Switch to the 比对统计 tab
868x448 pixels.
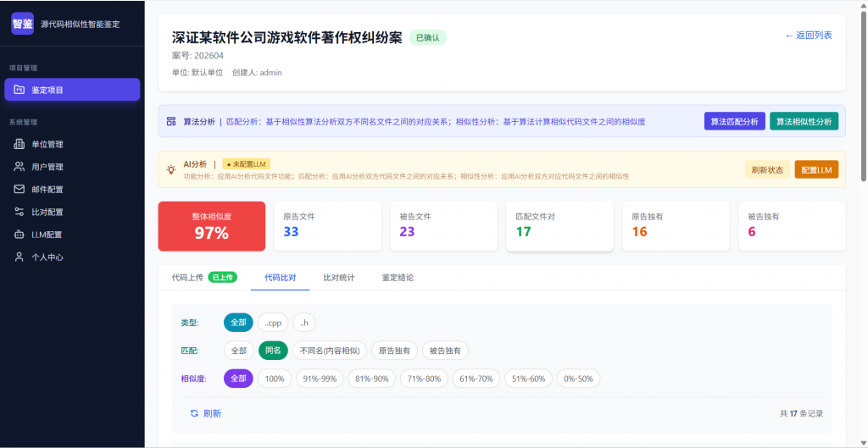[338, 278]
